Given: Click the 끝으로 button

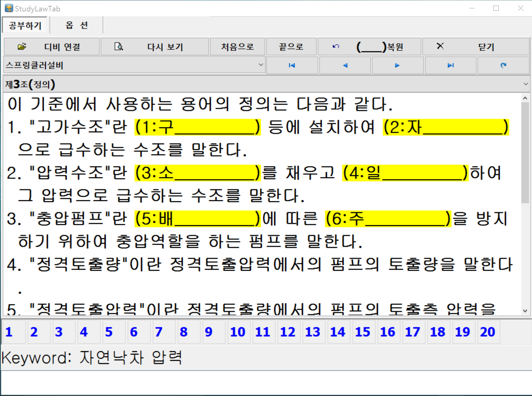Looking at the screenshot, I should click(x=291, y=47).
